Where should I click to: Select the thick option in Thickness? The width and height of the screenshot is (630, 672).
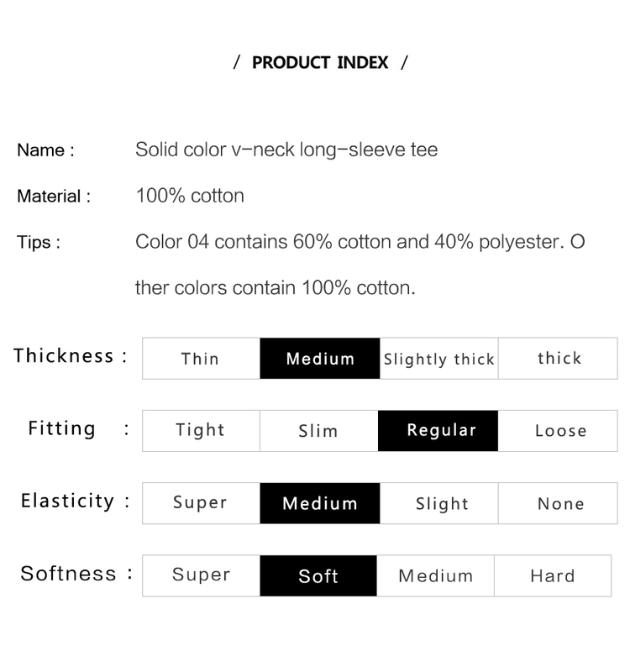558,359
